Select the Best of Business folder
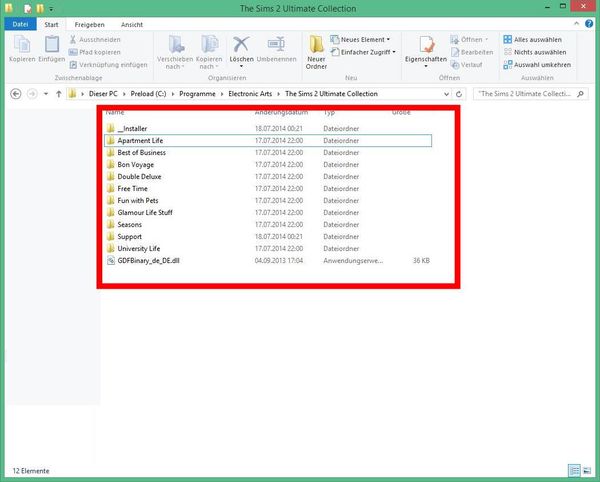The height and width of the screenshot is (482, 600). point(268,153)
